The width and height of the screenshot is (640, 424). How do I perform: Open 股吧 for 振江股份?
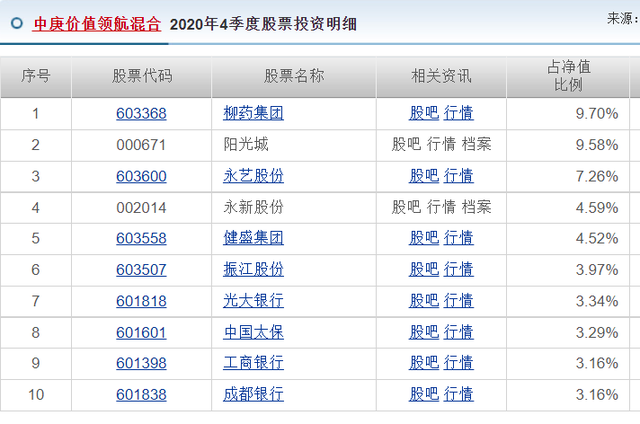point(424,269)
